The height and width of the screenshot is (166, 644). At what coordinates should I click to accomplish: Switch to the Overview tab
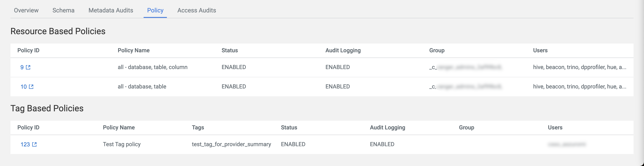tap(26, 10)
